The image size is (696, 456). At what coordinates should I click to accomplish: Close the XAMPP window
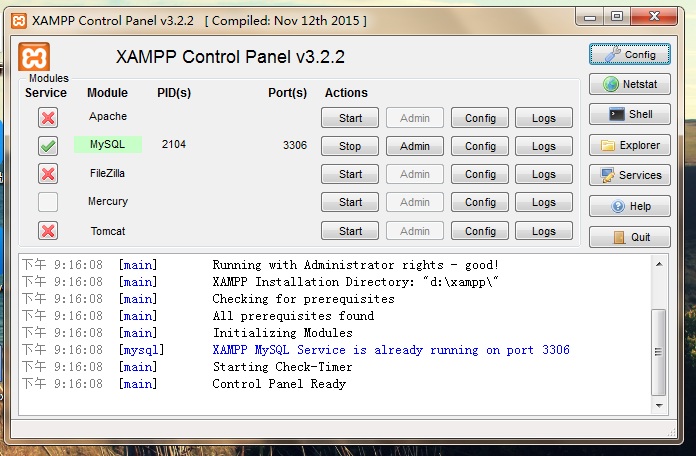[x=654, y=17]
